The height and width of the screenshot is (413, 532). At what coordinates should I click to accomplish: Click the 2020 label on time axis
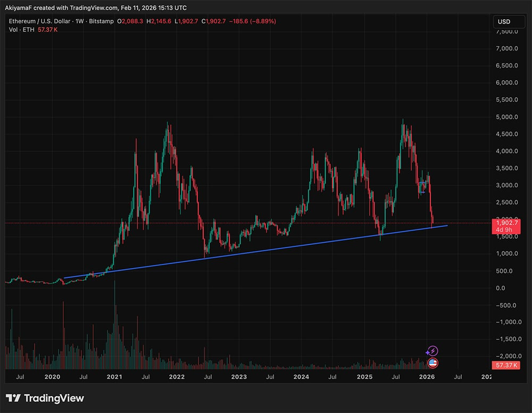coord(52,377)
